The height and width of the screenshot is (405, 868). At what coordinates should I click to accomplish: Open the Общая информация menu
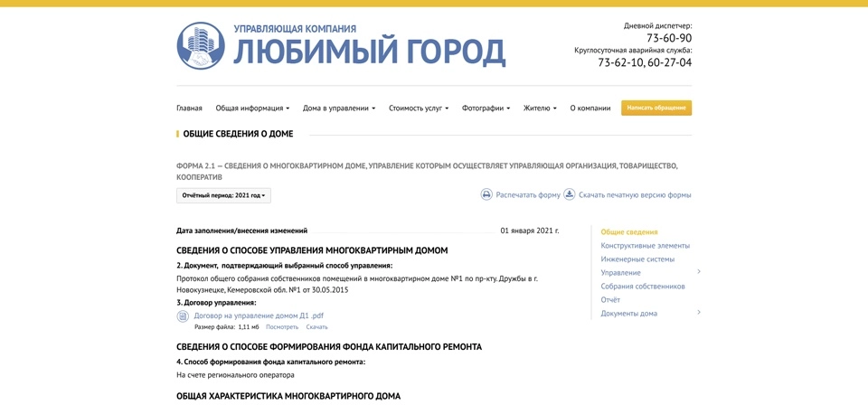pyautogui.click(x=252, y=108)
